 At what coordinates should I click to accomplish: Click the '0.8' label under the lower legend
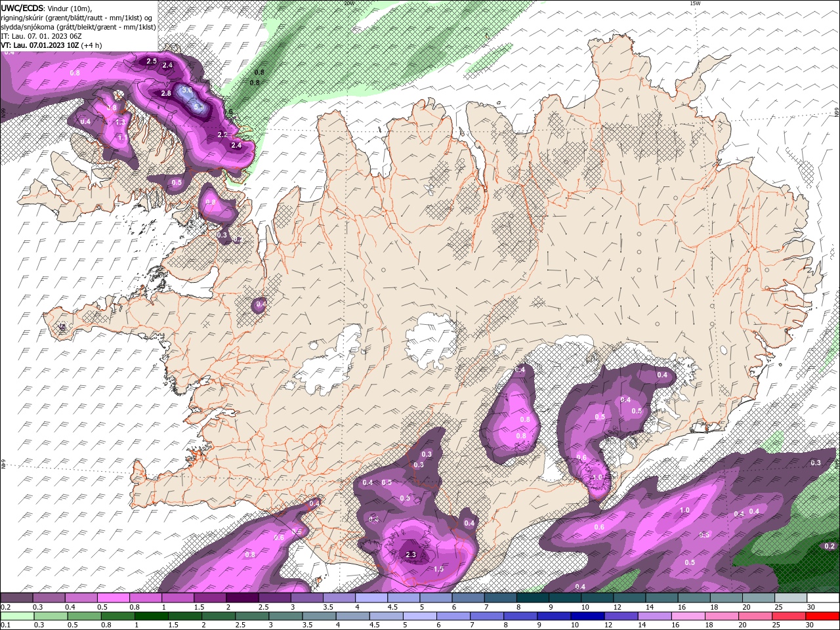pos(106,625)
